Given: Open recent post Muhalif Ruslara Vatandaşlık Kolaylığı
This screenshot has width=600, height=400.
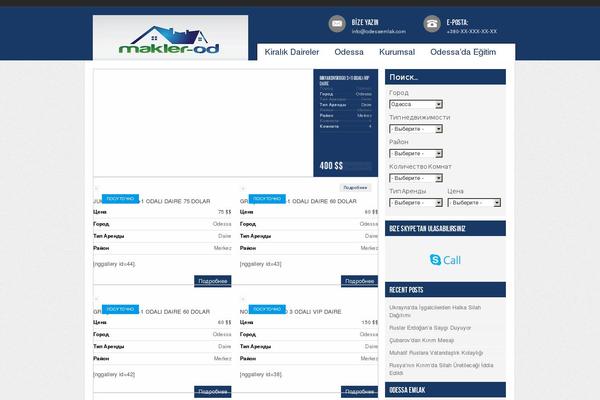Looking at the screenshot, I should [x=436, y=353].
